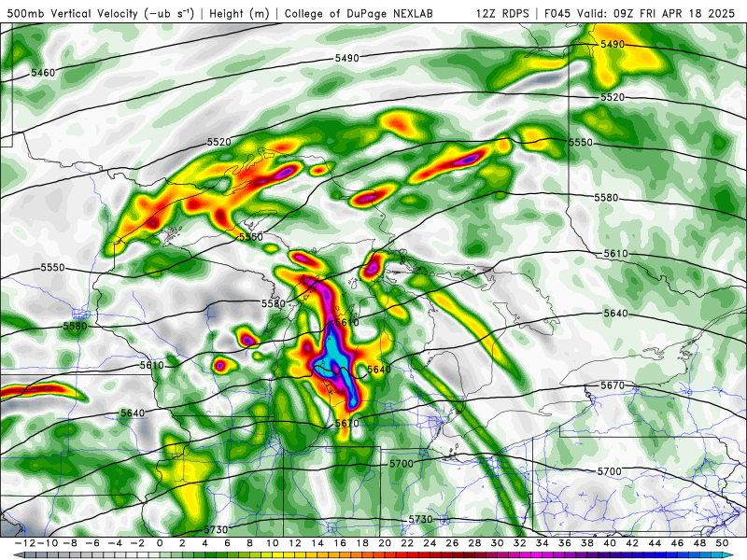Click the 44 color scale label
The image size is (747, 560).
pos(655,543)
